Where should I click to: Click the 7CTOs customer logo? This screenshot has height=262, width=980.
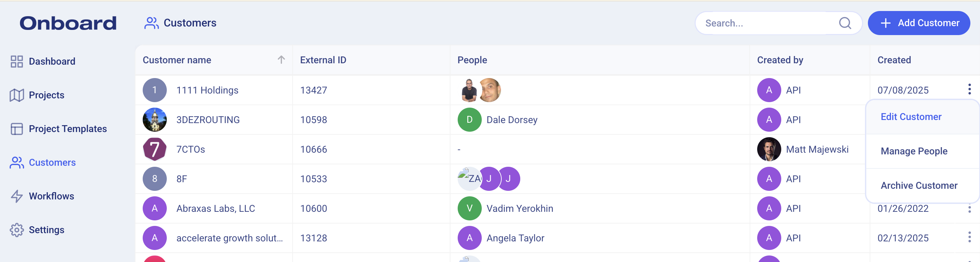click(154, 150)
